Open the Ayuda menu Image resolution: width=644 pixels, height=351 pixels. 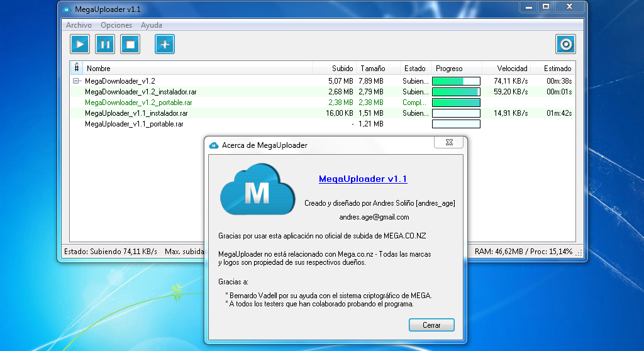click(x=152, y=25)
